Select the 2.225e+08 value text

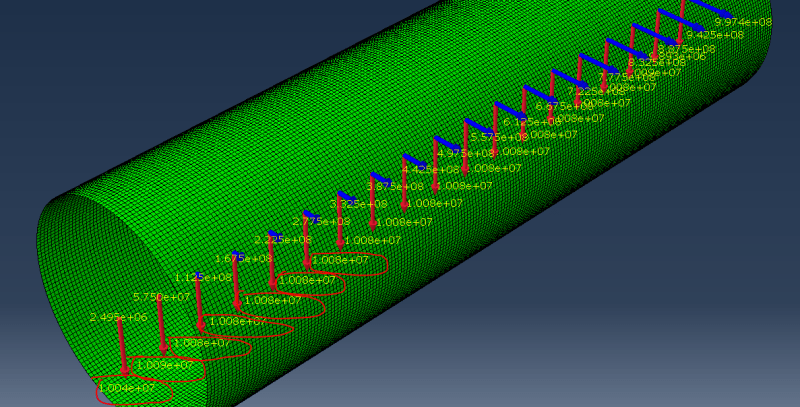pyautogui.click(x=282, y=240)
